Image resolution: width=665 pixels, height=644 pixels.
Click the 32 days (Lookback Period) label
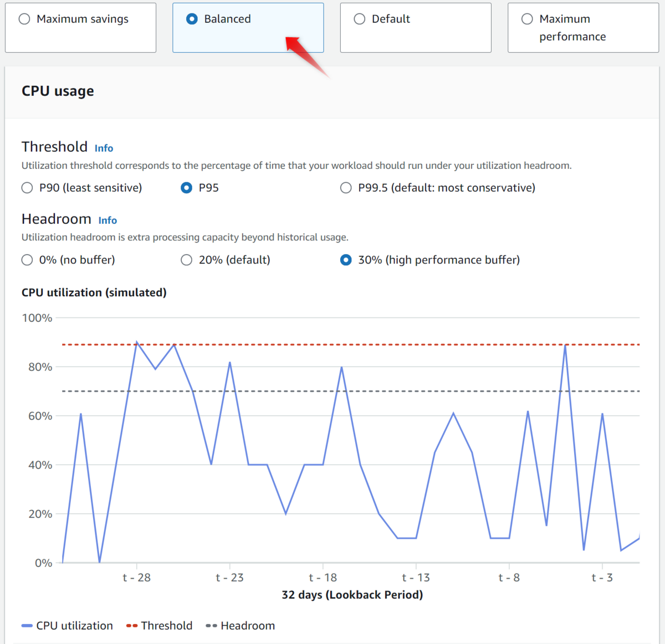352,595
